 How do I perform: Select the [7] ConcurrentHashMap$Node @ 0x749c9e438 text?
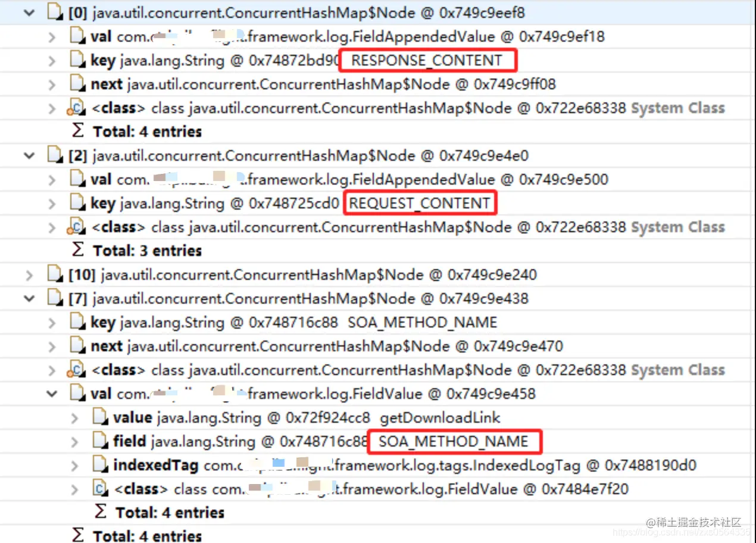click(299, 299)
